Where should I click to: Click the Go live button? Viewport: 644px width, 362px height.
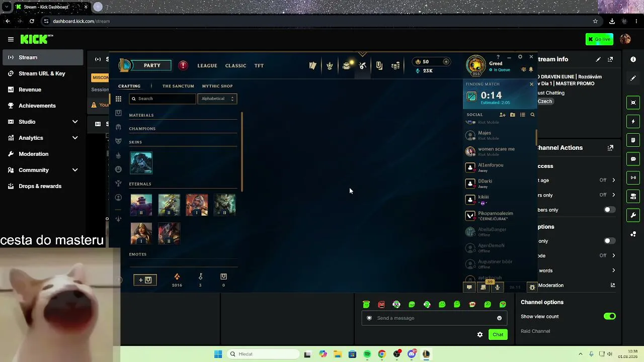point(599,39)
